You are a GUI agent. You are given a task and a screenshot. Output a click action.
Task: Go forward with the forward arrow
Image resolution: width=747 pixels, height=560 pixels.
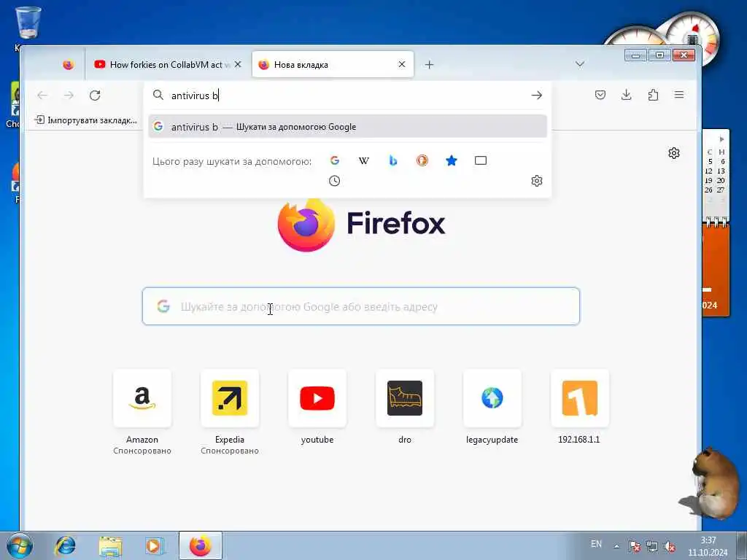[69, 96]
